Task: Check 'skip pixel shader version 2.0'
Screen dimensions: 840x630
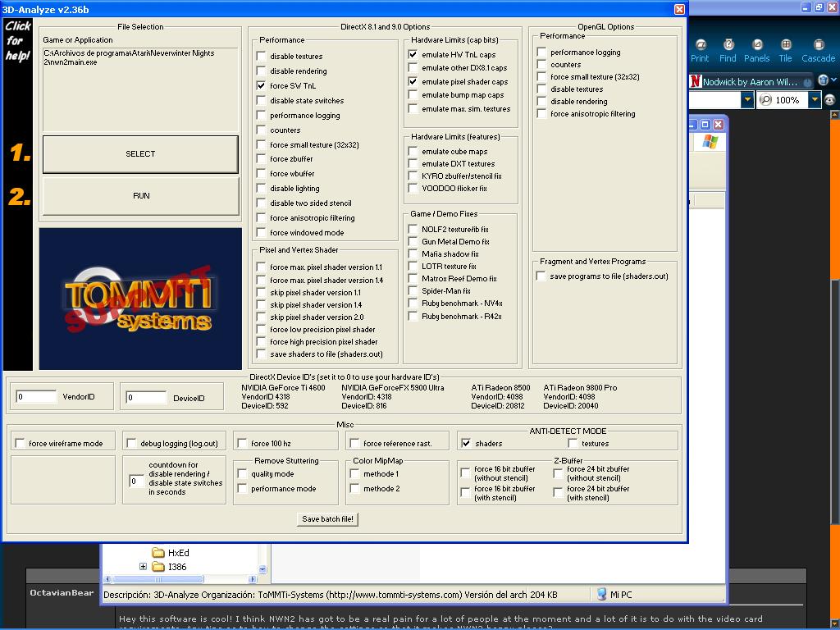Action: click(261, 317)
